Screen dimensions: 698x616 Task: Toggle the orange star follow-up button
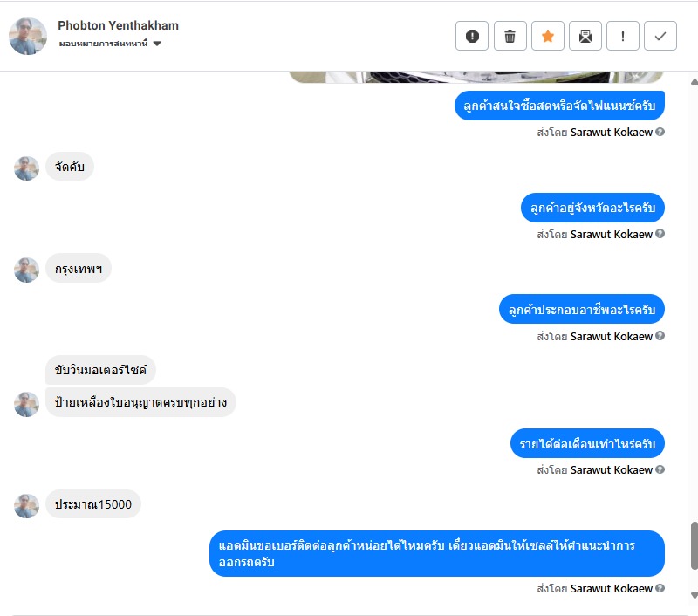pyautogui.click(x=548, y=36)
